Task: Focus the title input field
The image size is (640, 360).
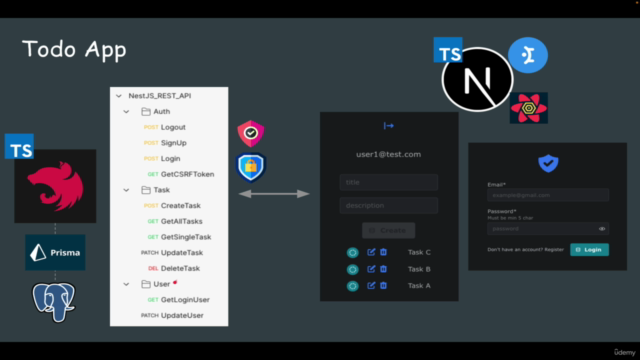Action: (x=389, y=182)
